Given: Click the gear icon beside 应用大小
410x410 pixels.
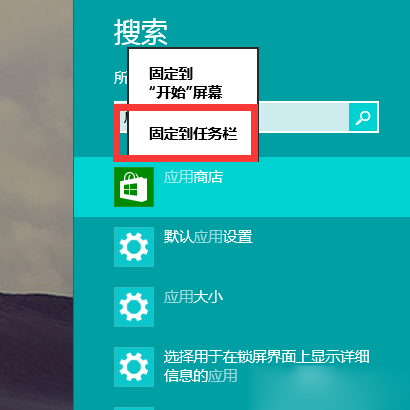Looking at the screenshot, I should coord(134,307).
